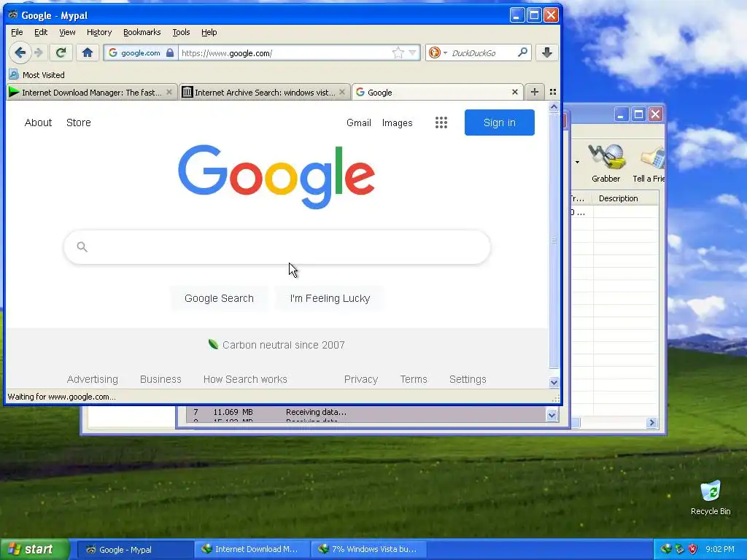Screen dimensions: 747x560
Task: Click the page scrollbar up arrow
Action: pos(554,107)
